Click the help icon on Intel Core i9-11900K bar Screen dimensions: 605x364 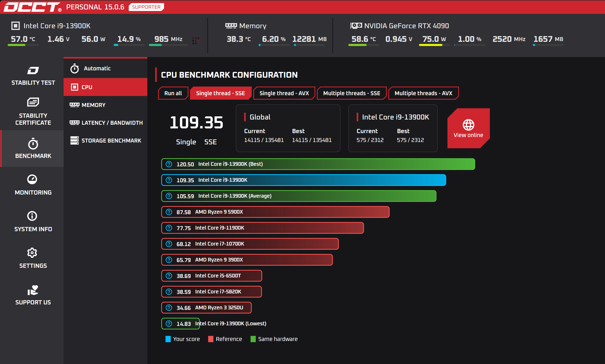pyautogui.click(x=169, y=228)
